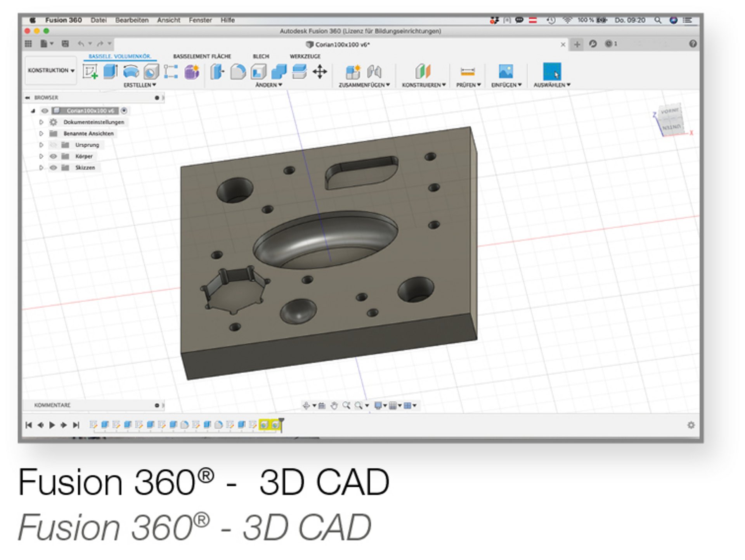Open the data panel grid icon
The height and width of the screenshot is (560, 745).
[28, 44]
